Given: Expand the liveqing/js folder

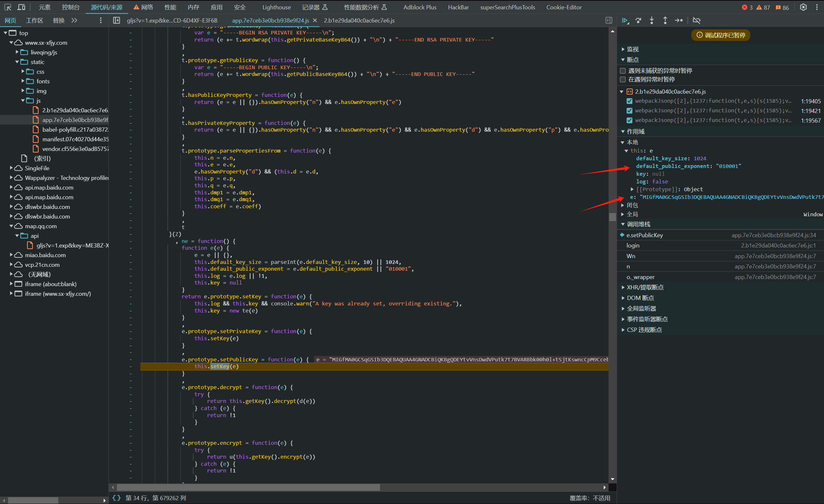Looking at the screenshot, I should tap(17, 52).
